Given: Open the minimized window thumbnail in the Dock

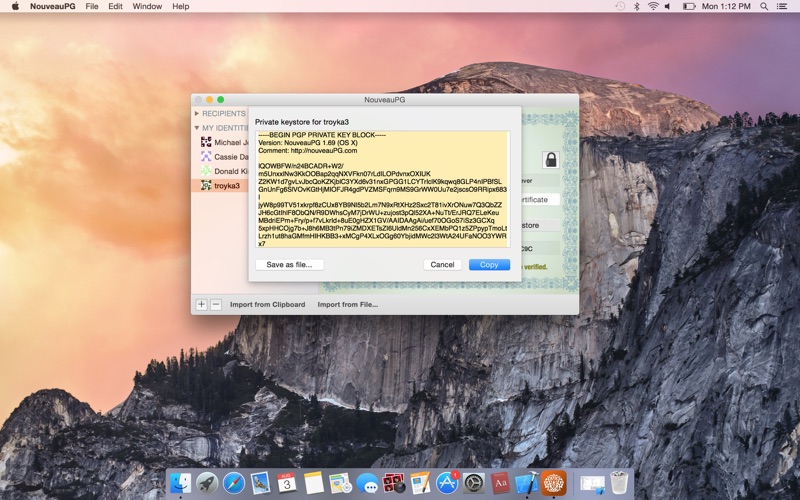Looking at the screenshot, I should pyautogui.click(x=592, y=483).
